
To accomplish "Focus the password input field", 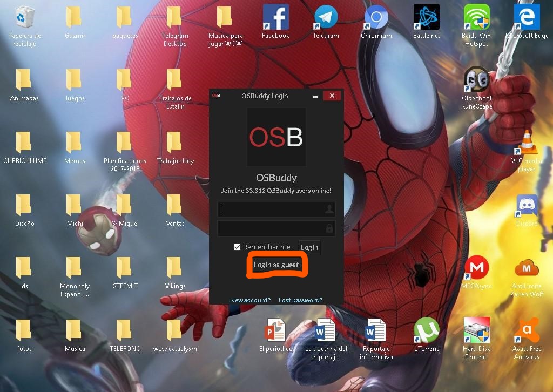I will 276,228.
